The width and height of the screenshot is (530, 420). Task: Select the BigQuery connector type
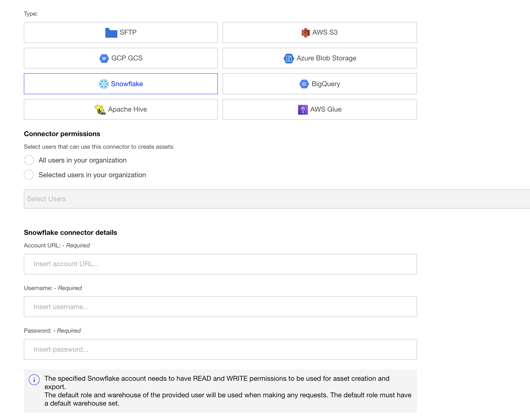pos(320,84)
